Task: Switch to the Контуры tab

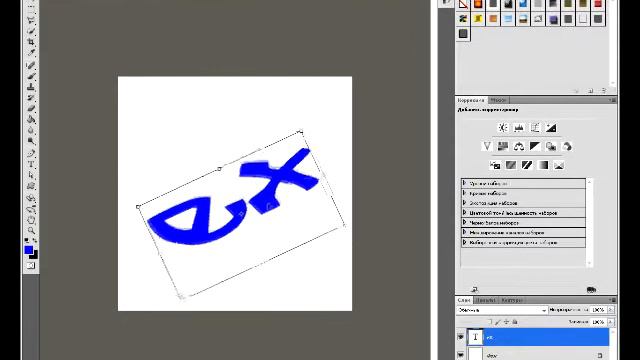Action: (x=511, y=300)
